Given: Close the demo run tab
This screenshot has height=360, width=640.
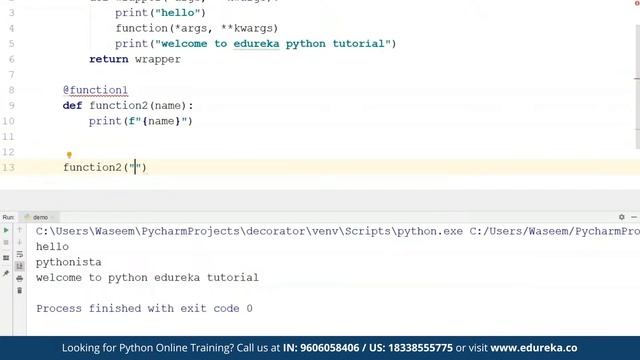Looking at the screenshot, I should tap(53, 217).
